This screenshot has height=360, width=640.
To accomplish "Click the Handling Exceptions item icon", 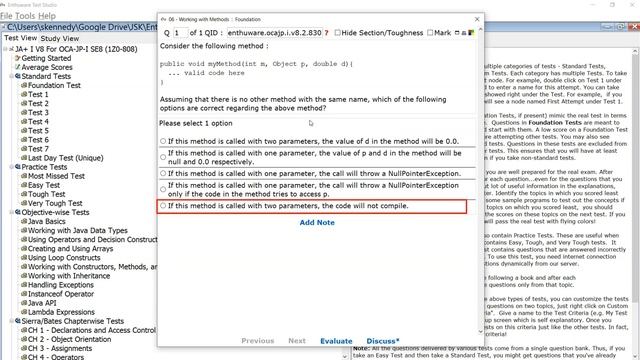I will coord(24,285).
